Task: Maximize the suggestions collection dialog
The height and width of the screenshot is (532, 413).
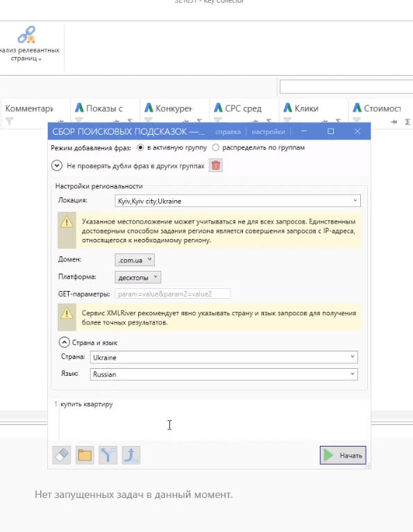Action: (331, 131)
